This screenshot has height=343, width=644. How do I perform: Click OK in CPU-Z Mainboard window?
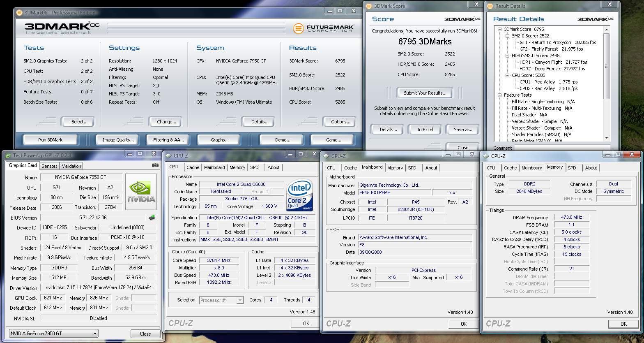pyautogui.click(x=464, y=324)
